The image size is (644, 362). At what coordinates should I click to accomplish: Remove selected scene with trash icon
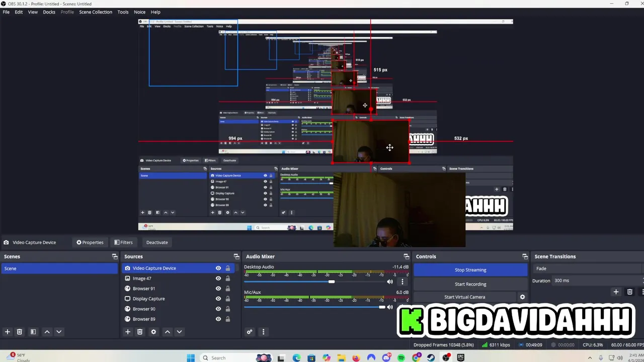[x=20, y=332]
